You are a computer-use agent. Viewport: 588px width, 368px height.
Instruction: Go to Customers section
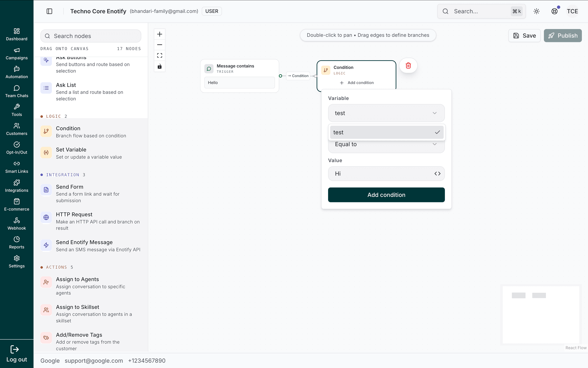tap(17, 129)
